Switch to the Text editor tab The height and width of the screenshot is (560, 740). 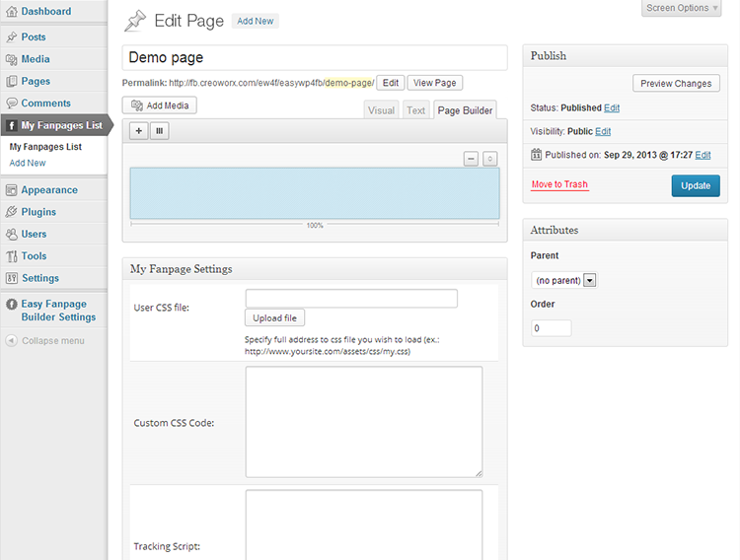415,109
